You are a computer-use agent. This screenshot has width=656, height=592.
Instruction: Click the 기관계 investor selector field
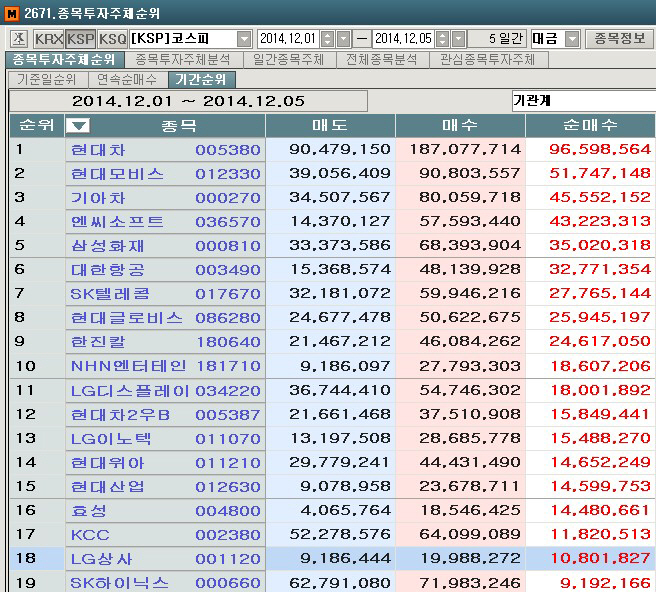[x=584, y=101]
